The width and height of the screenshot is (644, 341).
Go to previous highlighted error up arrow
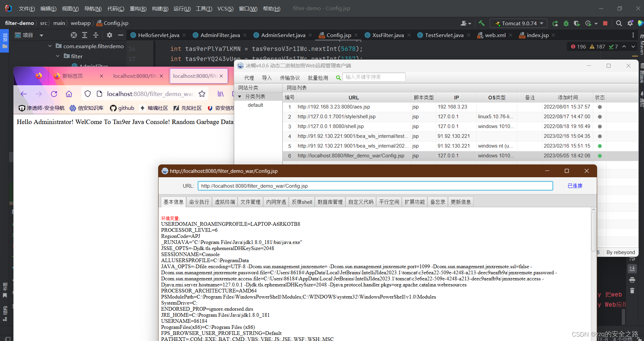coord(624,46)
